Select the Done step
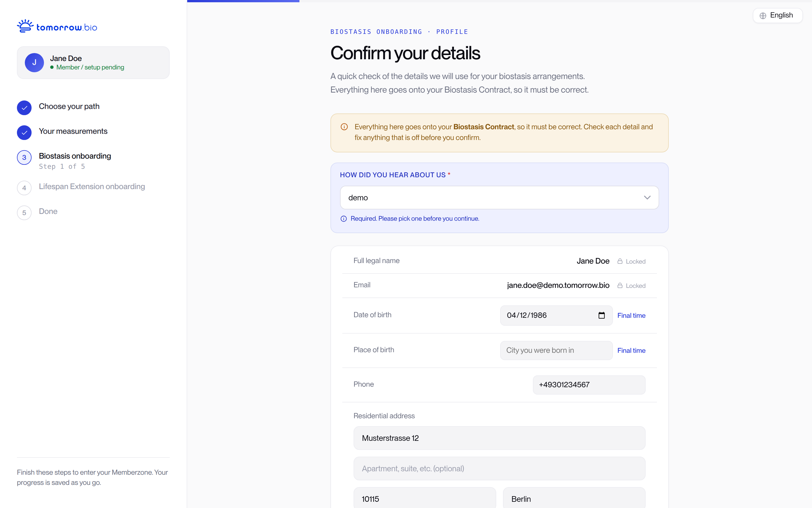Viewport: 812px width, 508px height. tap(48, 211)
